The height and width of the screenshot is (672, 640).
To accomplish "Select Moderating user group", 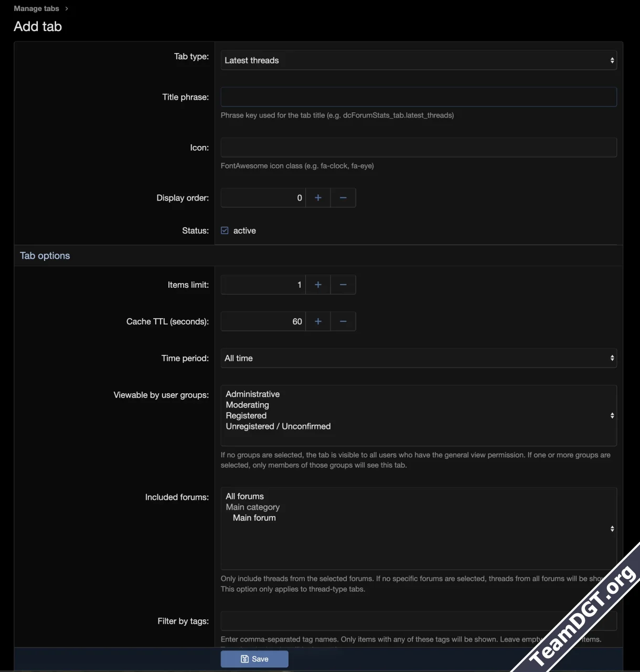I will coord(248,405).
